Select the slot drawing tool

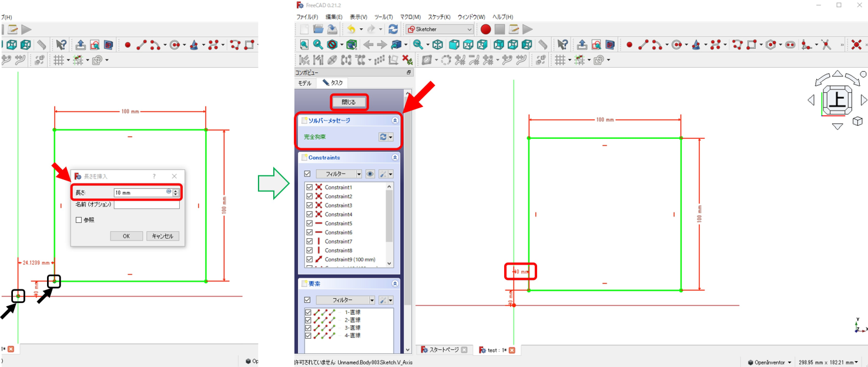click(x=790, y=45)
